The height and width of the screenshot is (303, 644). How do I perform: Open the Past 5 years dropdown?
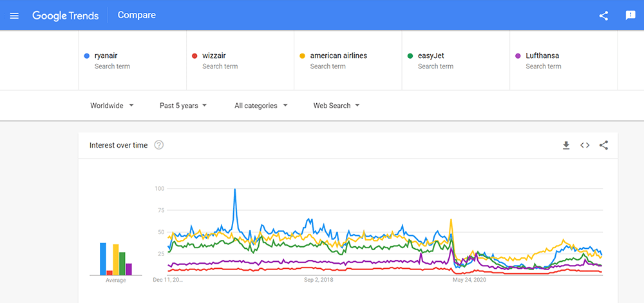184,106
